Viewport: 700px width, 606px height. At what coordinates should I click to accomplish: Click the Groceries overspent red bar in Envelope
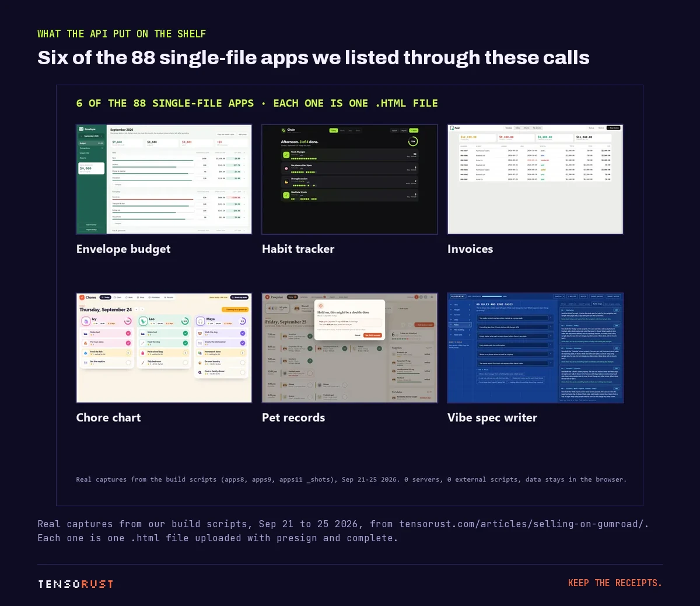[153, 199]
